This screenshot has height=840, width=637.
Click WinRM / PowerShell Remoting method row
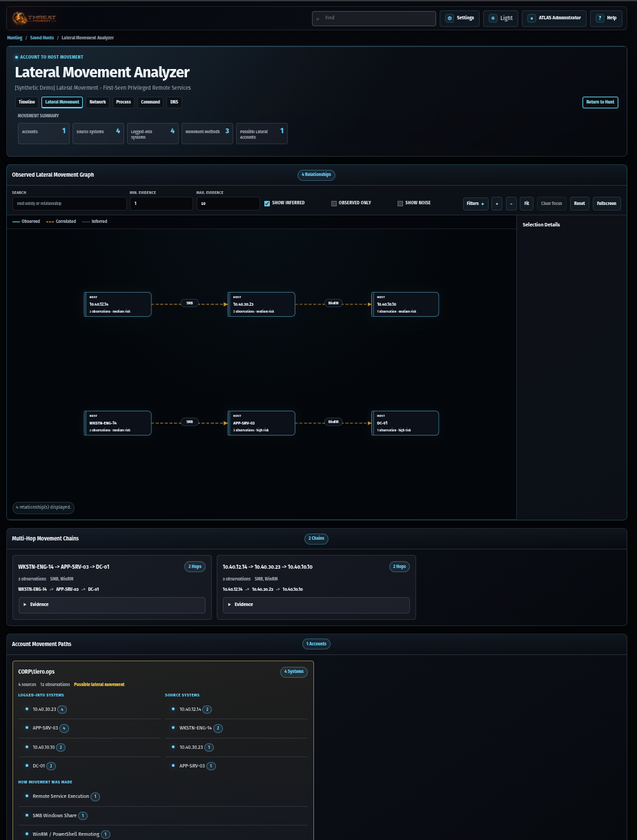(163, 834)
